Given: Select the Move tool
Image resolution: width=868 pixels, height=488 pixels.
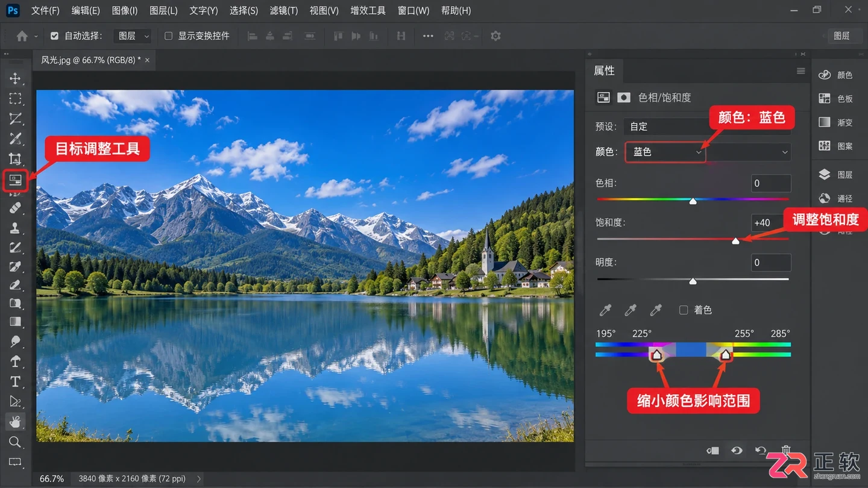Looking at the screenshot, I should 15,78.
